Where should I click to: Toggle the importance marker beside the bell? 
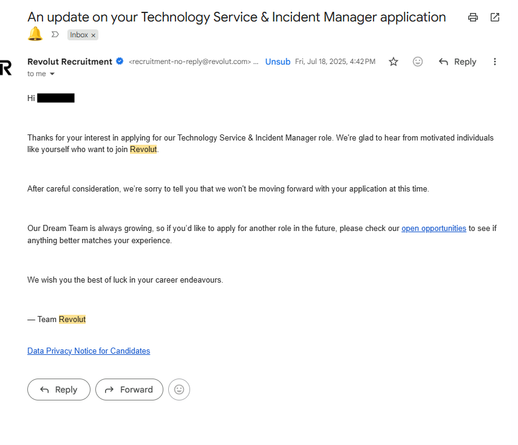click(x=55, y=34)
